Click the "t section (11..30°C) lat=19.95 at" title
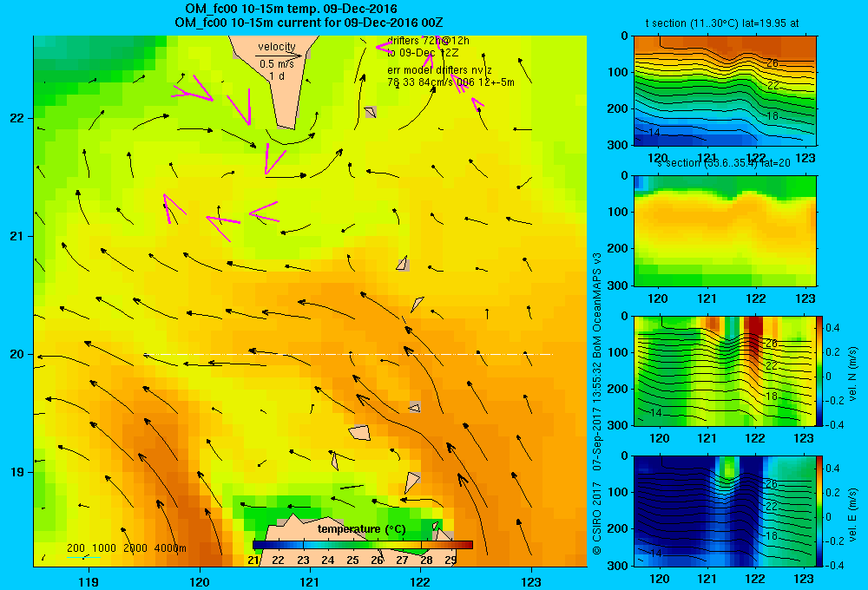This screenshot has width=868, height=590. 722,23
